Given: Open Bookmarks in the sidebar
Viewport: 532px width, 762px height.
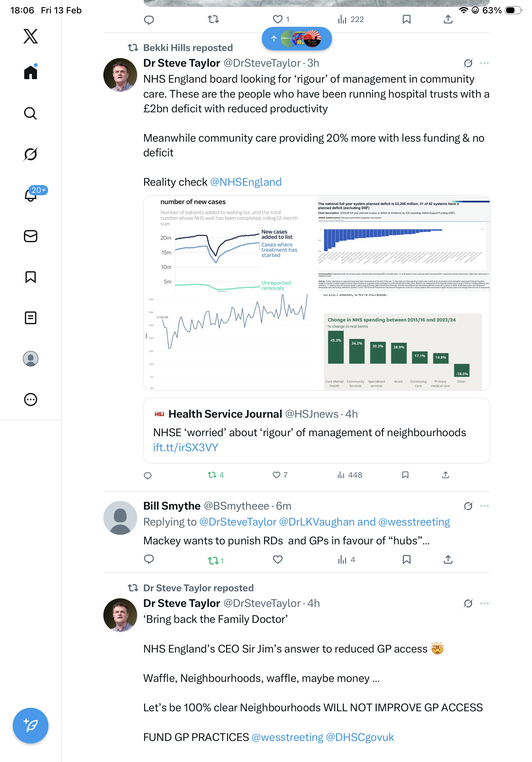Looking at the screenshot, I should coord(31,277).
